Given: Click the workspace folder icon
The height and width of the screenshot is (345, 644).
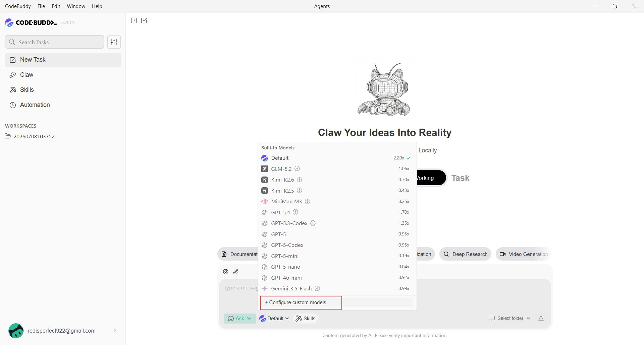Looking at the screenshot, I should click(8, 136).
